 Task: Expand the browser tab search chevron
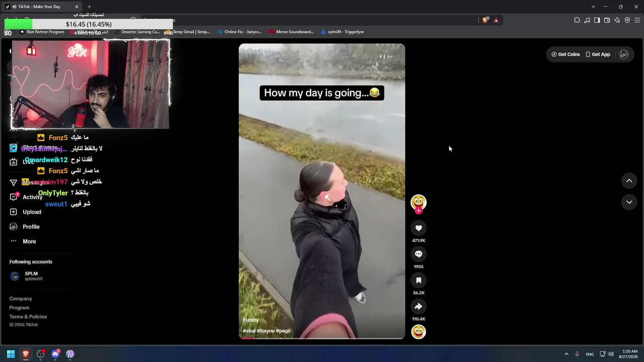[x=593, y=7]
